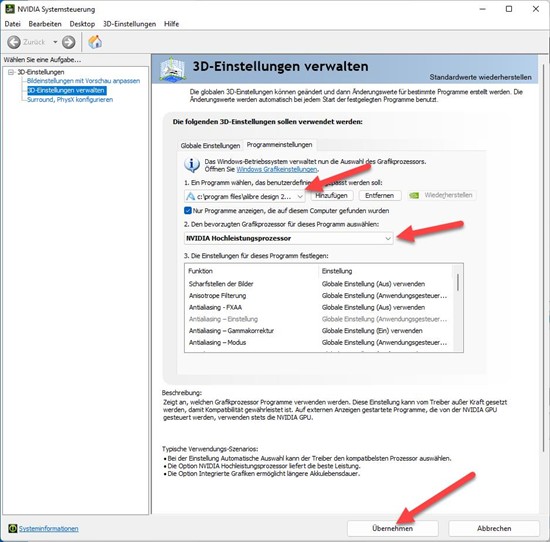Open the back history dropdown arrow
550x542 pixels.
click(x=55, y=42)
